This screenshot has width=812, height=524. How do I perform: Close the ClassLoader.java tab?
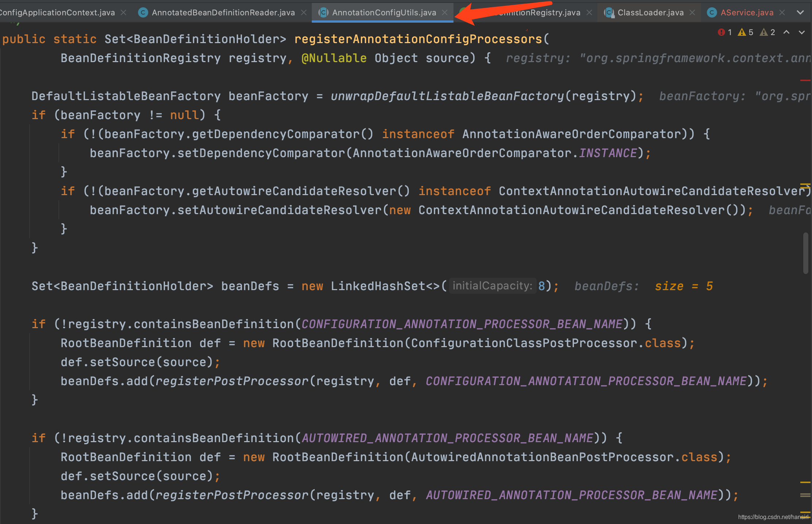tap(692, 13)
